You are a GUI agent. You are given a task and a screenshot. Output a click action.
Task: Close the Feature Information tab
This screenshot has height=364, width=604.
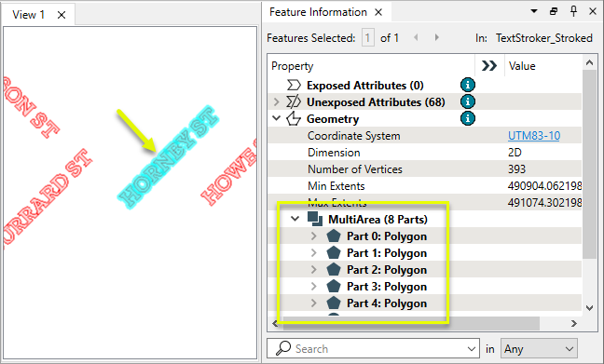[x=378, y=12]
